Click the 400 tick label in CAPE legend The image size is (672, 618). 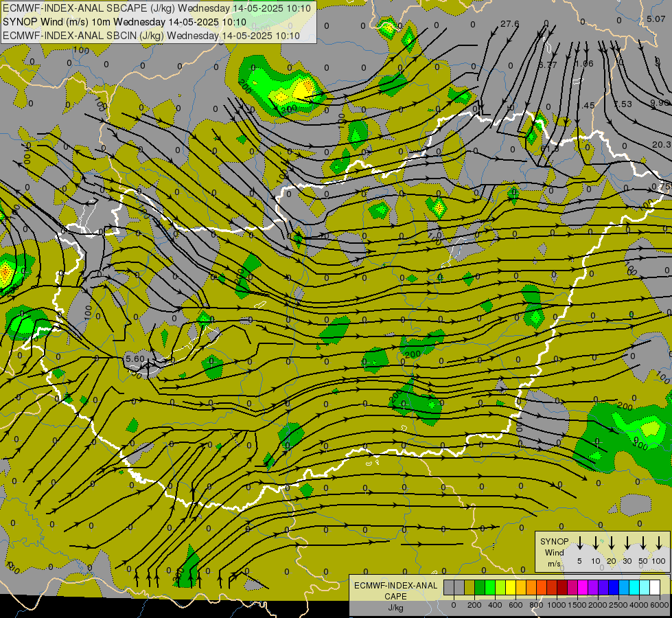pos(495,605)
